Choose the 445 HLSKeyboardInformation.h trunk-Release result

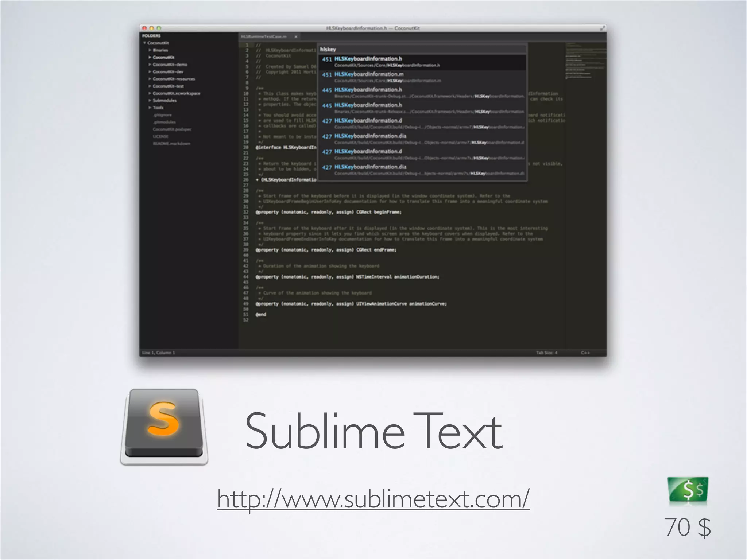pos(422,108)
